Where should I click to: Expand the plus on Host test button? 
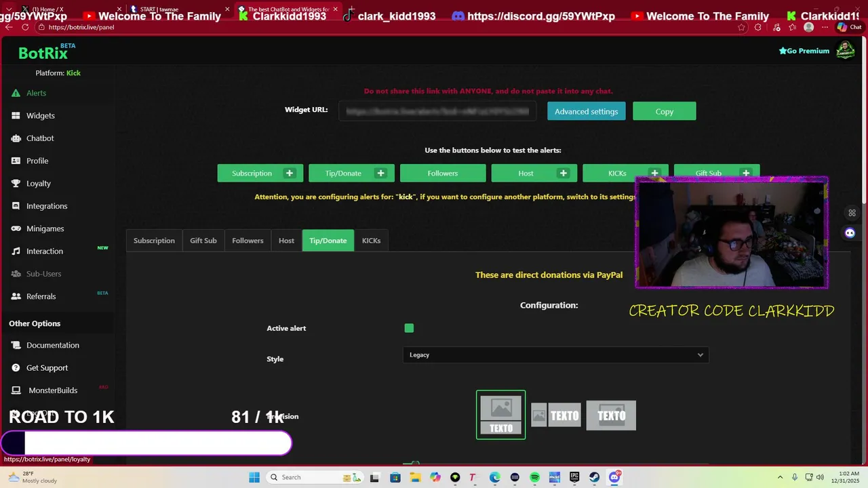(x=563, y=173)
